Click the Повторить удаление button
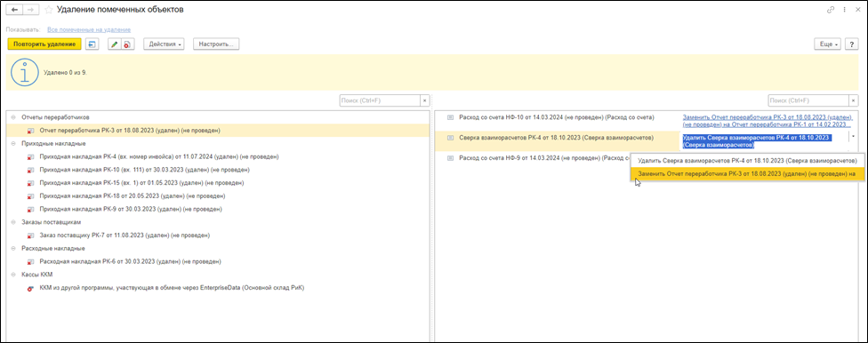Viewport: 868px width, 343px height. coord(44,44)
